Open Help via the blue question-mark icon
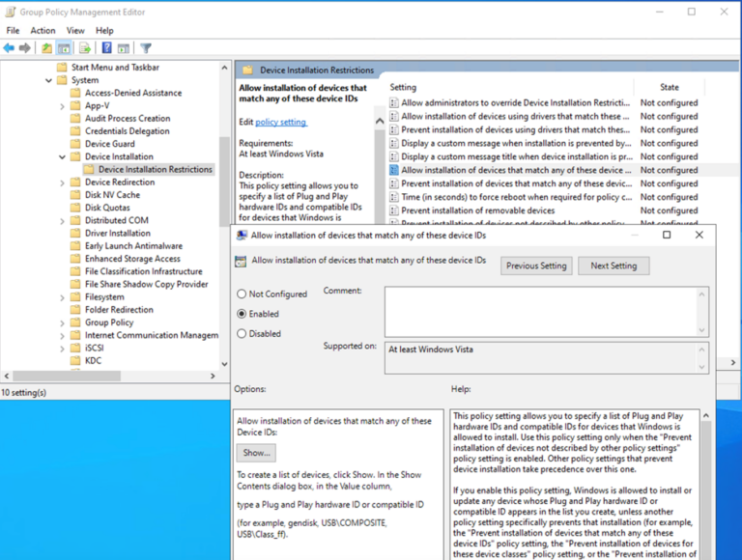742x560 pixels. click(106, 48)
